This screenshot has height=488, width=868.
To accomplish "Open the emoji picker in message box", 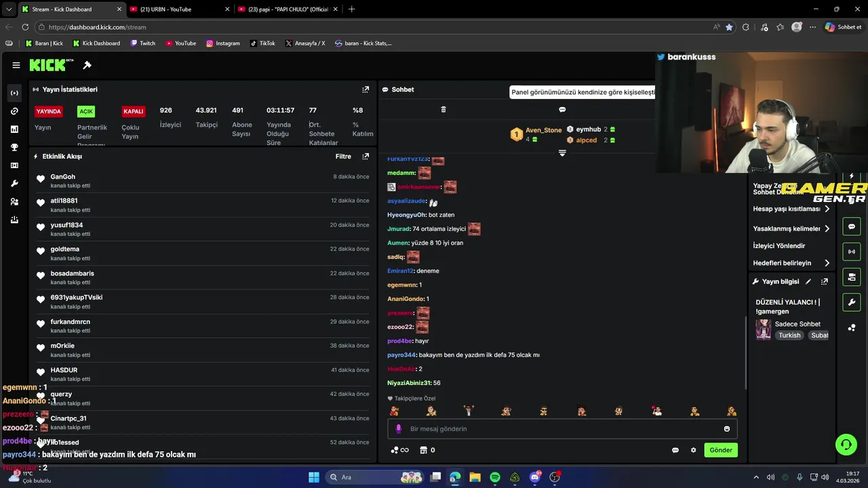I will (x=727, y=428).
